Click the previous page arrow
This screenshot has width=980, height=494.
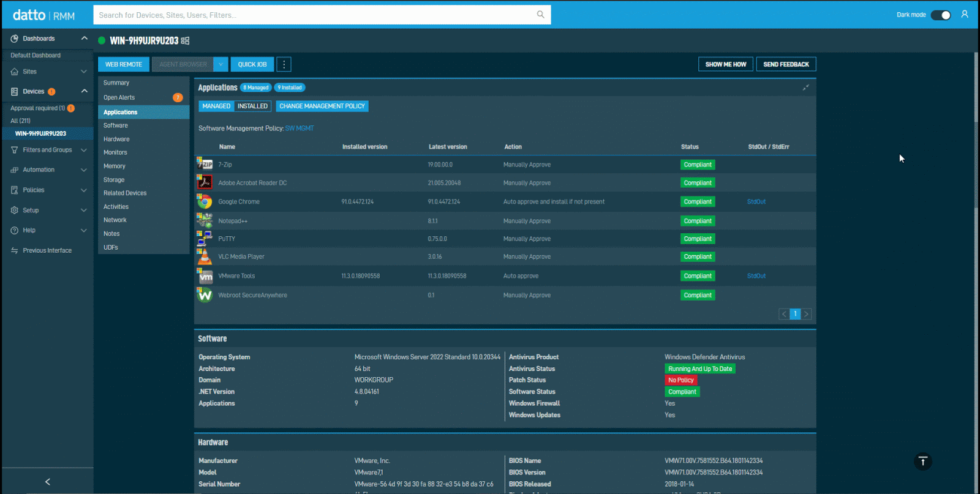[784, 314]
